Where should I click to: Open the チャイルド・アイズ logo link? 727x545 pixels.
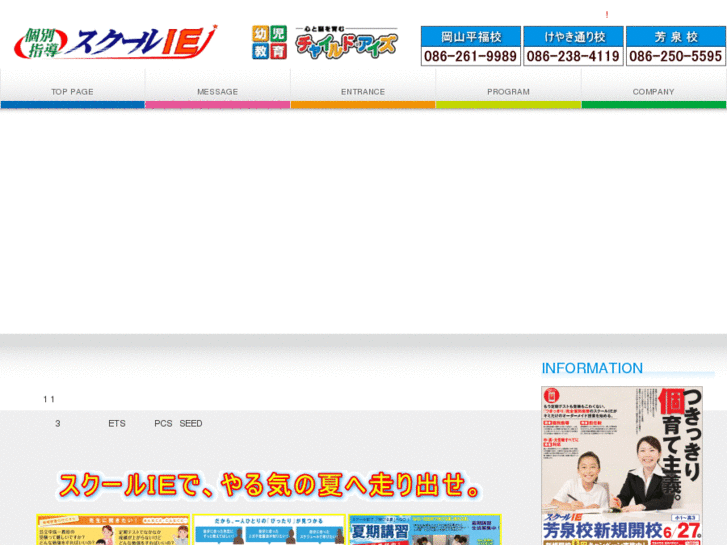point(325,42)
